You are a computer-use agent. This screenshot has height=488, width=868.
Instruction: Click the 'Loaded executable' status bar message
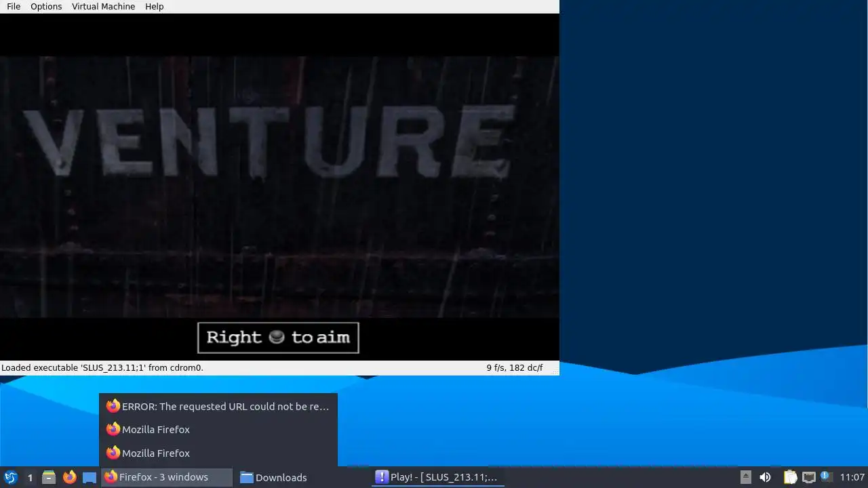[102, 368]
